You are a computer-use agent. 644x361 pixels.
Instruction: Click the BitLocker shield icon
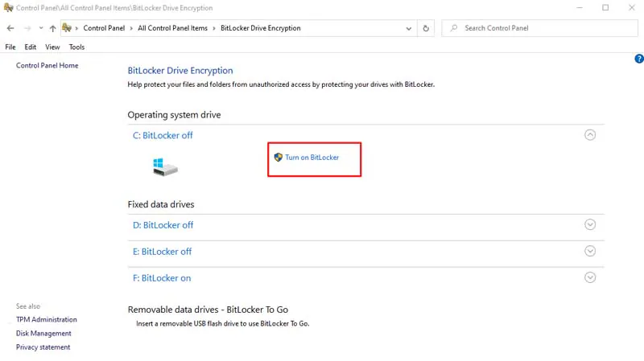point(279,158)
